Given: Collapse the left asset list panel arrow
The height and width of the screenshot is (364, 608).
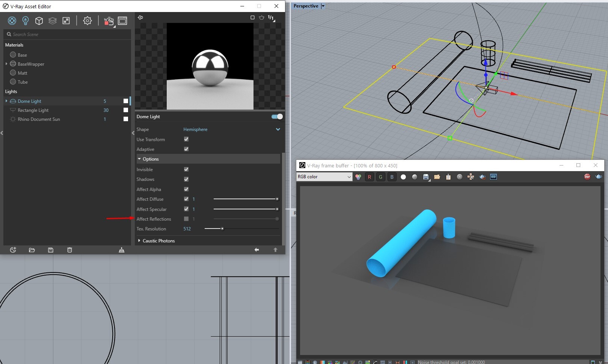Looking at the screenshot, I should (x=2, y=133).
